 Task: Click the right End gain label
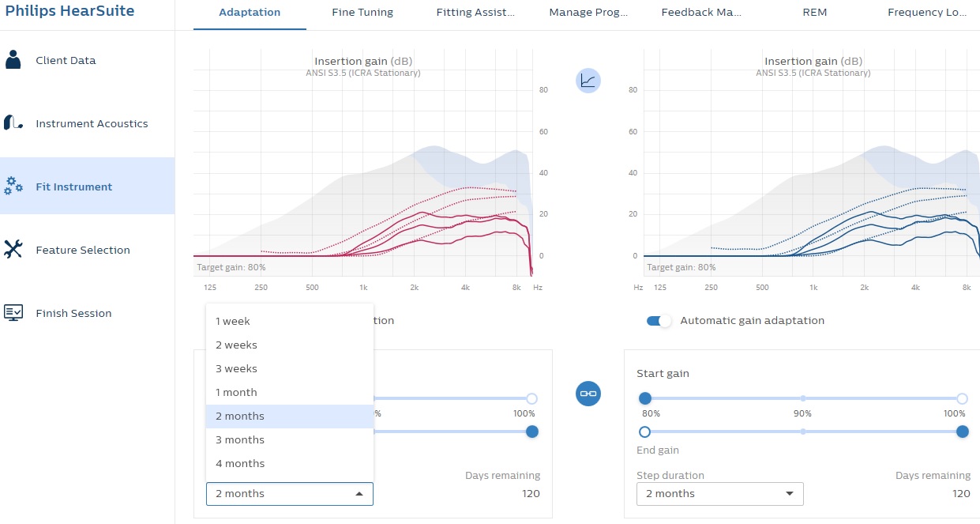coord(658,450)
